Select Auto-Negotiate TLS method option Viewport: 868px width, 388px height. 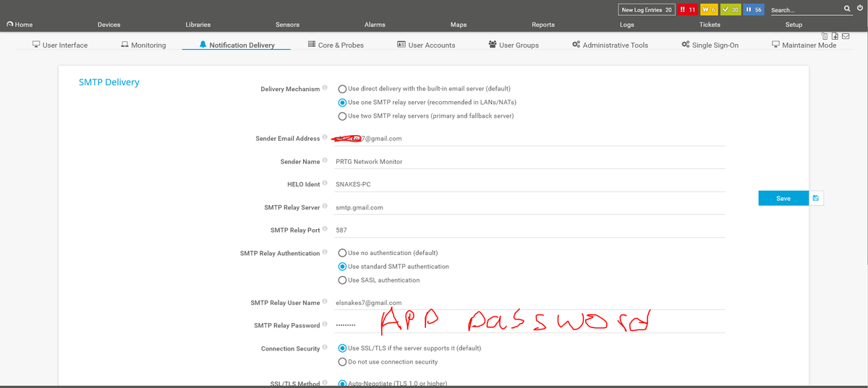coord(343,384)
